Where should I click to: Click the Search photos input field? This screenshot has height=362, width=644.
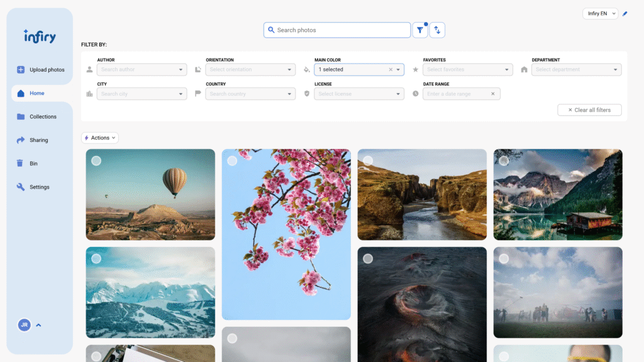coord(337,30)
